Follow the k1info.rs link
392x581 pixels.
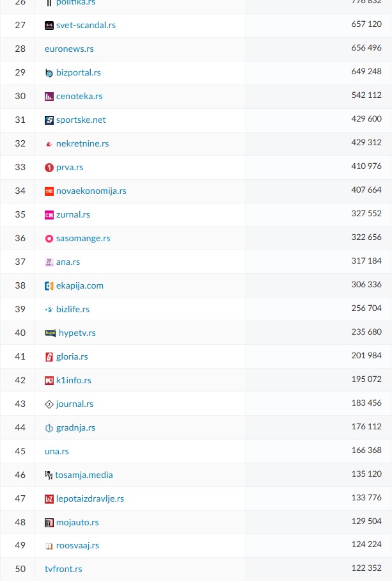point(74,381)
